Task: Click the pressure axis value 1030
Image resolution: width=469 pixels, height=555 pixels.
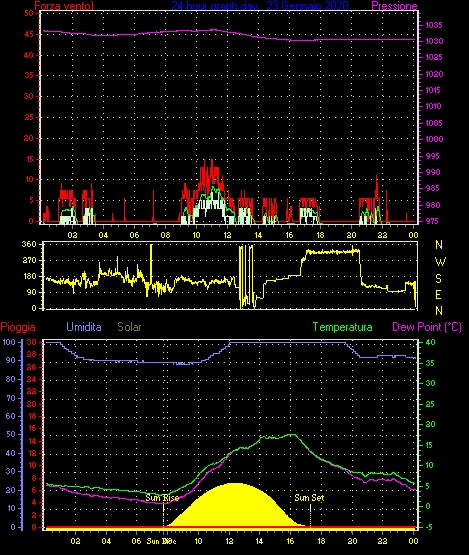Action: pyautogui.click(x=434, y=41)
